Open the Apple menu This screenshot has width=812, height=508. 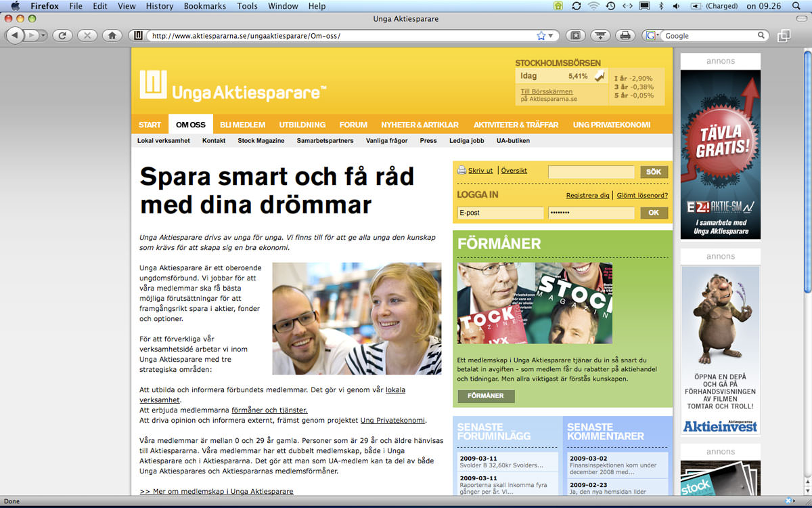point(15,6)
